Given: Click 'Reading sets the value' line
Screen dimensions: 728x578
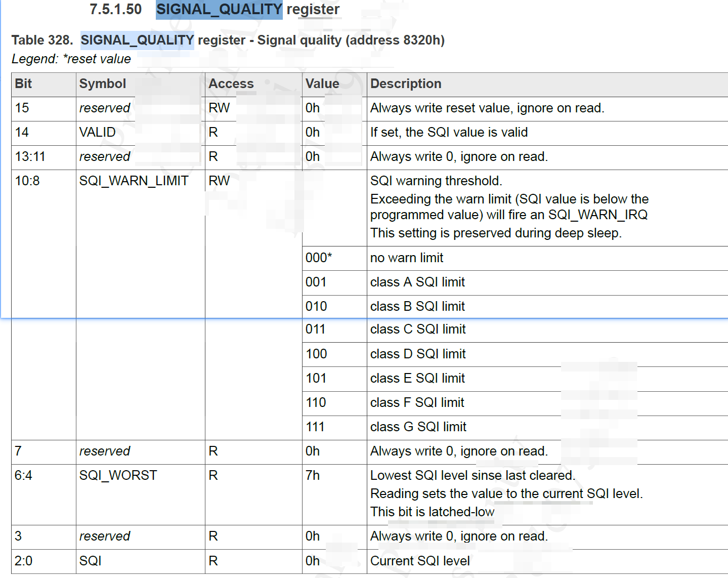Looking at the screenshot, I should 506,493.
